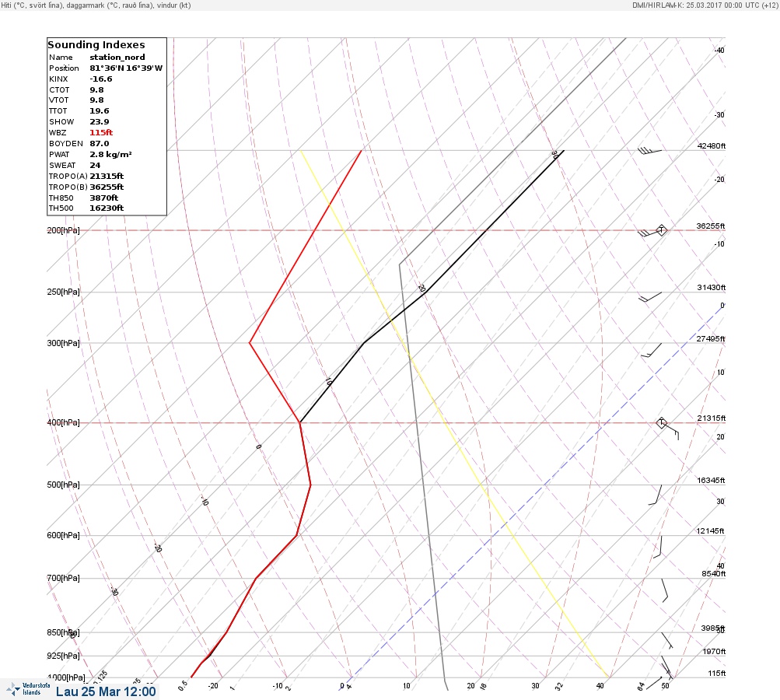The height and width of the screenshot is (700, 780).
Task: Click the 925[hPa] pressure label
Action: pyautogui.click(x=63, y=656)
